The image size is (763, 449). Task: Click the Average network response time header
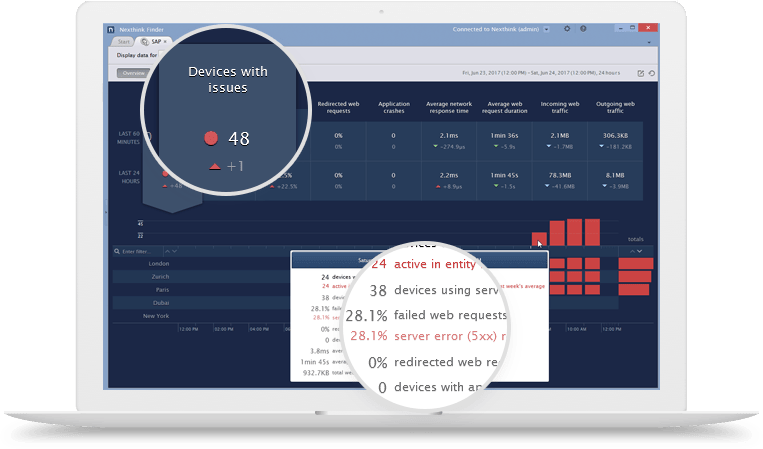tap(449, 107)
